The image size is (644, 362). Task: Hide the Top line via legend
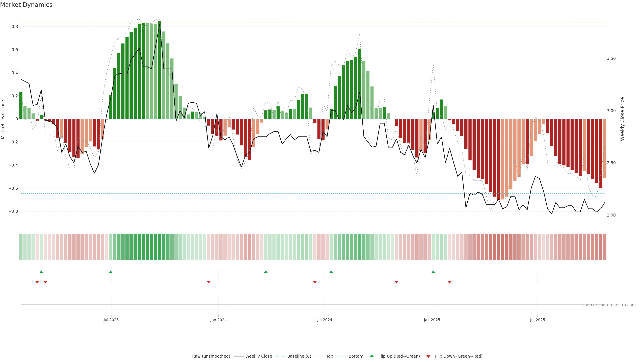pos(330,356)
